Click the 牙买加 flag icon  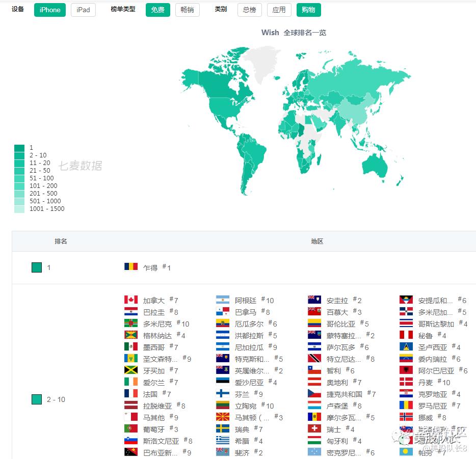[131, 370]
